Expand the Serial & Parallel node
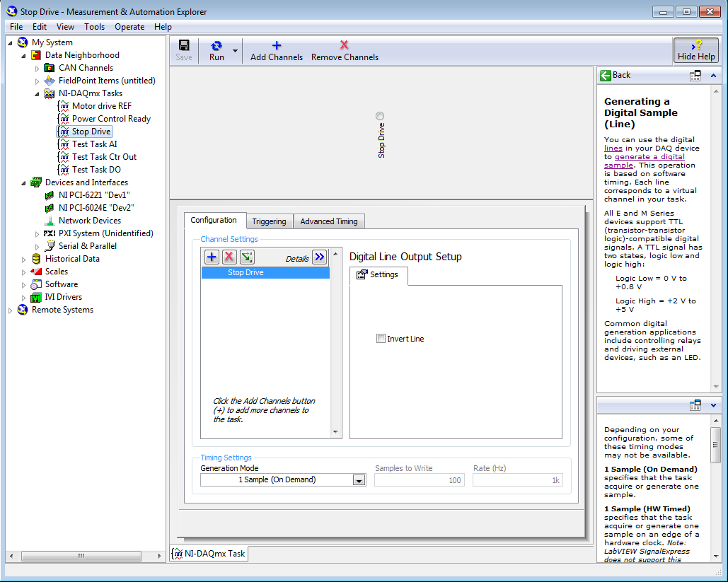The width and height of the screenshot is (728, 582). tap(37, 246)
